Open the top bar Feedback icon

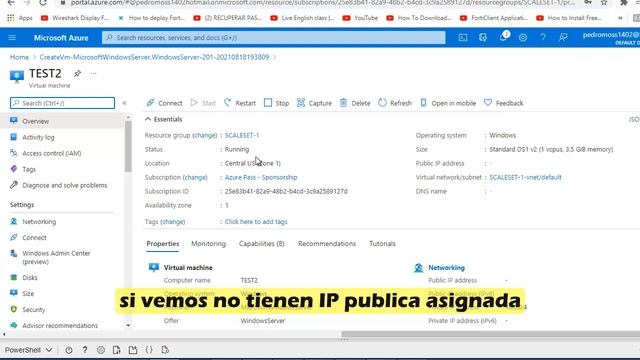tap(563, 38)
